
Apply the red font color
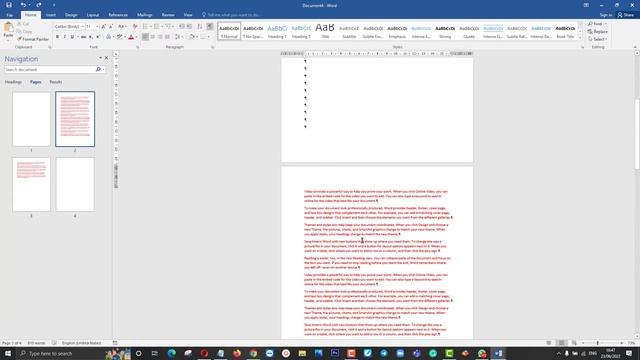[x=131, y=37]
